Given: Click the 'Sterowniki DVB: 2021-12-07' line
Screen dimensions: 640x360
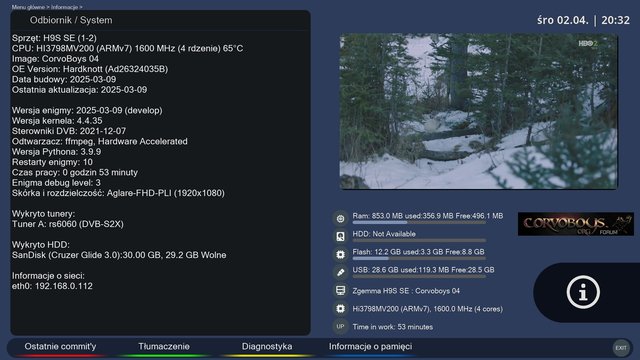Looking at the screenshot, I should pyautogui.click(x=69, y=131).
